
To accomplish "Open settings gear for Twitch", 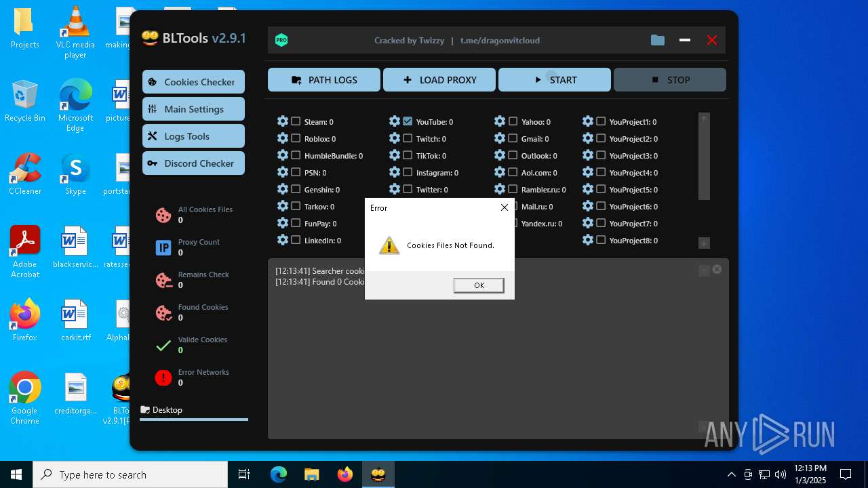I will pyautogui.click(x=395, y=138).
